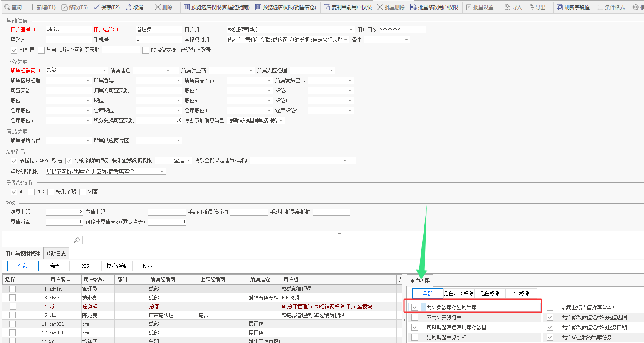Select user row 陈龙良
Image resolution: width=644 pixels, height=343 pixels.
click(202, 315)
